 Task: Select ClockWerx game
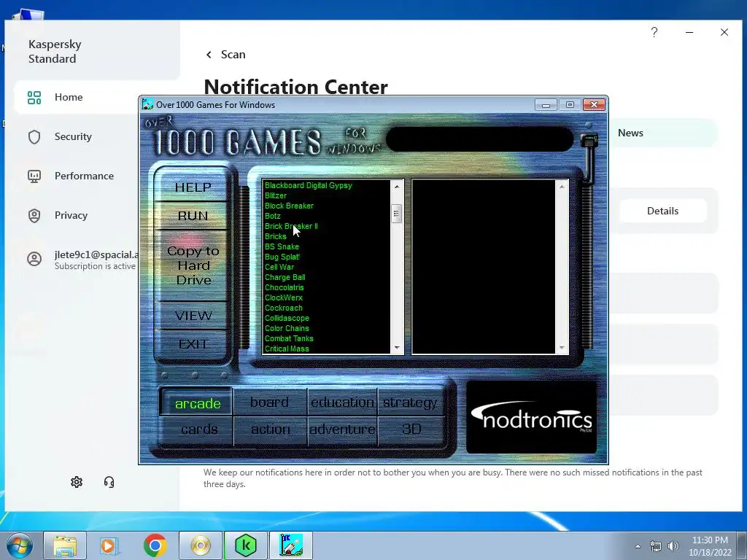[x=284, y=298]
